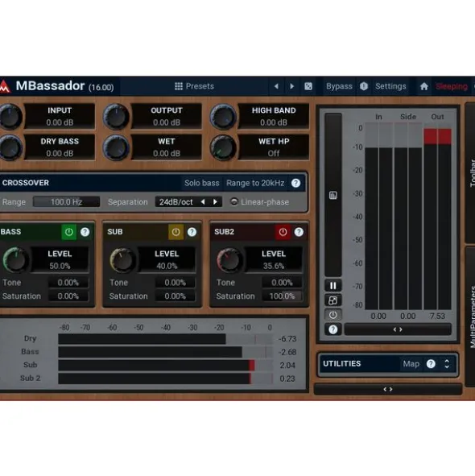Open the Utilities help icon
The image size is (475, 476).
431,364
